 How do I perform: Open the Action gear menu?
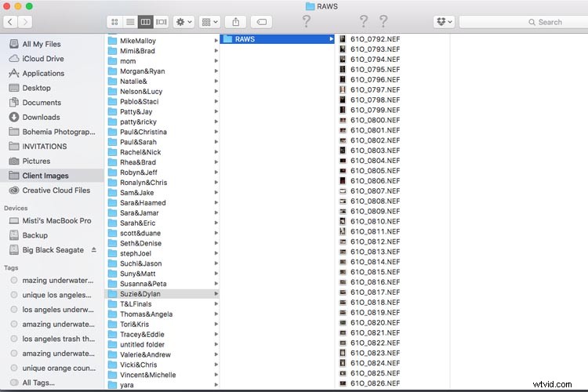[184, 22]
